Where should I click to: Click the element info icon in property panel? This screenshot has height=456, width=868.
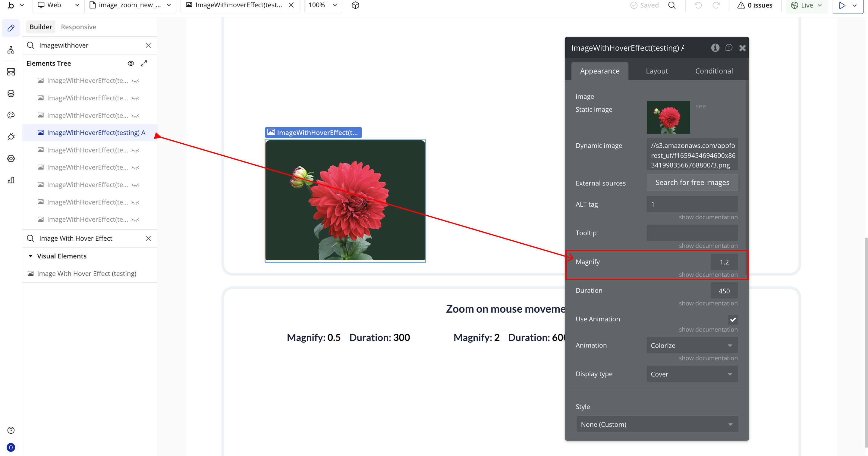pos(715,48)
